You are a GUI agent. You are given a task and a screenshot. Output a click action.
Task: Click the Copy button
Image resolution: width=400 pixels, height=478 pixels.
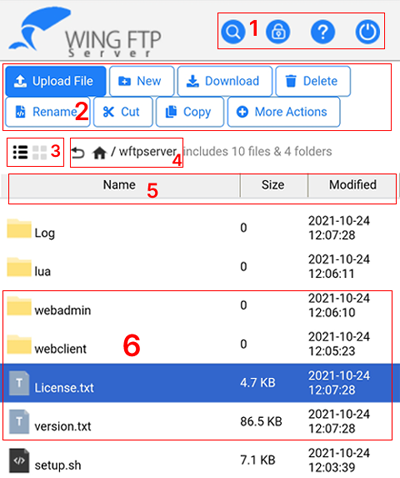click(190, 112)
